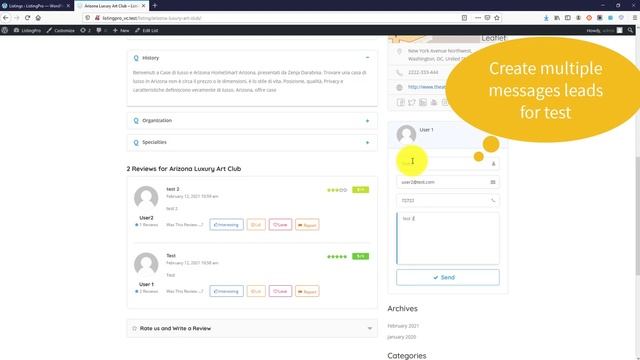Open the admin bar search magnifier
The height and width of the screenshot is (360, 640).
(631, 30)
